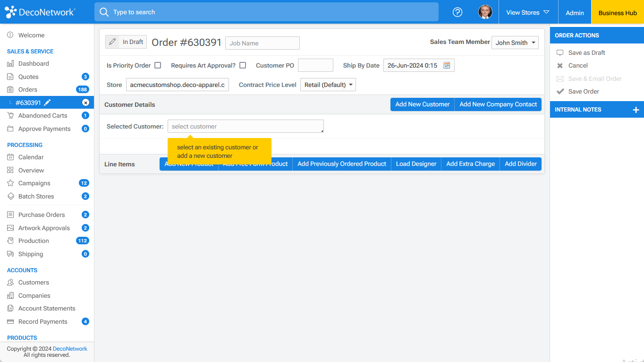
Task: Click the edit pencil next to In Draft
Action: point(113,42)
